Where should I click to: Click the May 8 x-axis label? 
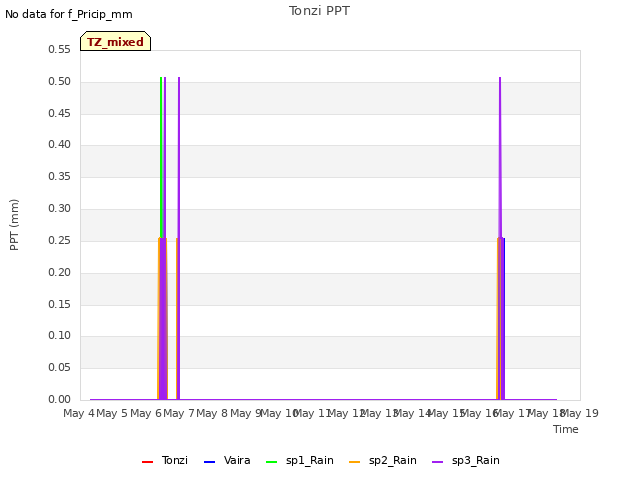click(x=212, y=413)
